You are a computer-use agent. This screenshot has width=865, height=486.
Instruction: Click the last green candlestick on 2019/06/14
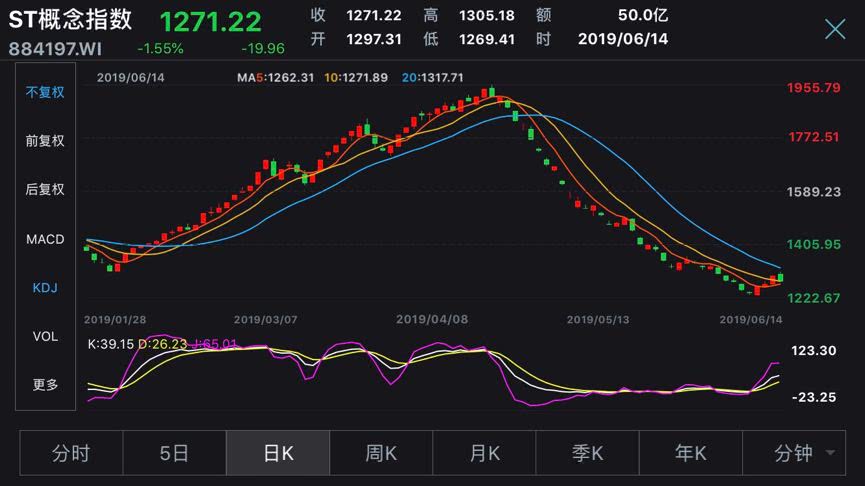(x=781, y=277)
